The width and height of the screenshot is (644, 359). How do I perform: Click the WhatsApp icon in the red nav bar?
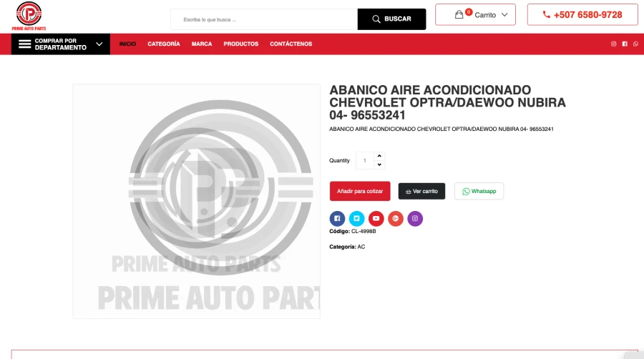click(x=636, y=44)
